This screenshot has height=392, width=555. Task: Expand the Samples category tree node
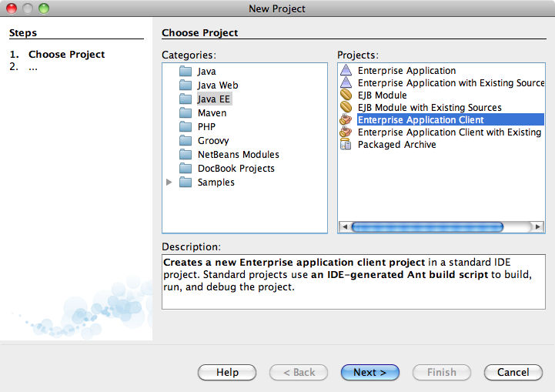(x=169, y=182)
